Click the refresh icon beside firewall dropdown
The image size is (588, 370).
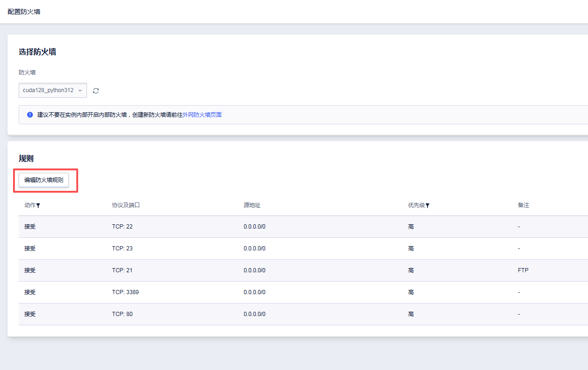coord(96,91)
